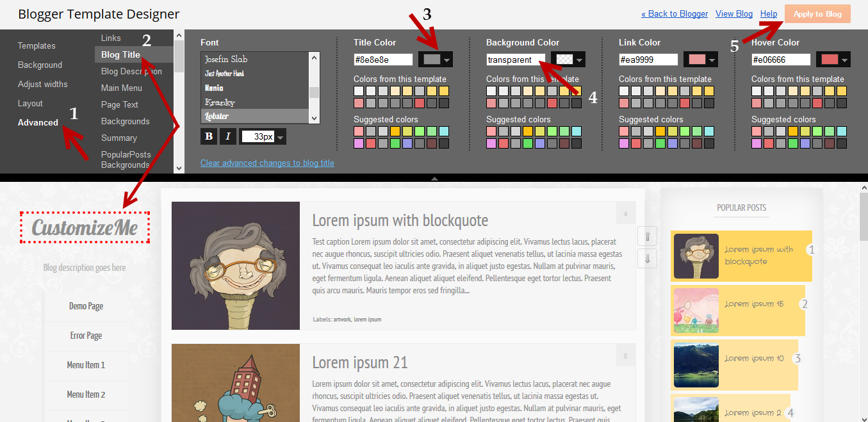Screen dimensions: 868x422
Task: Pick cyan swatch in Title Color suggested colors
Action: [444, 131]
